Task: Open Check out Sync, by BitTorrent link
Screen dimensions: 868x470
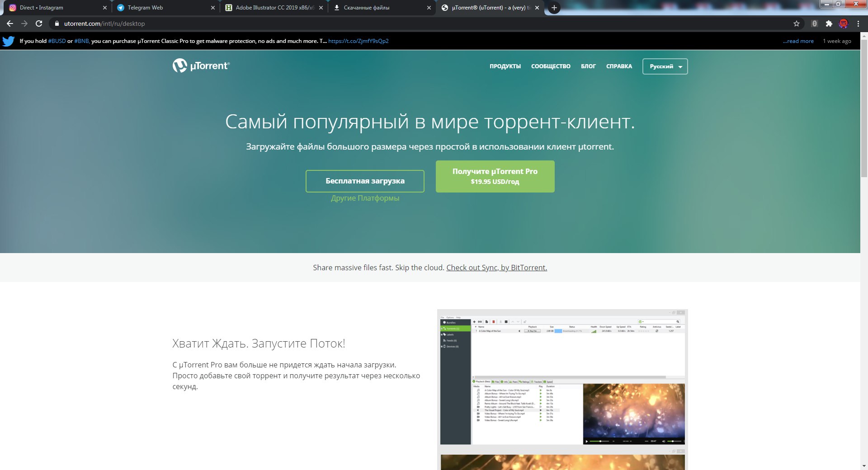Action: click(x=496, y=268)
